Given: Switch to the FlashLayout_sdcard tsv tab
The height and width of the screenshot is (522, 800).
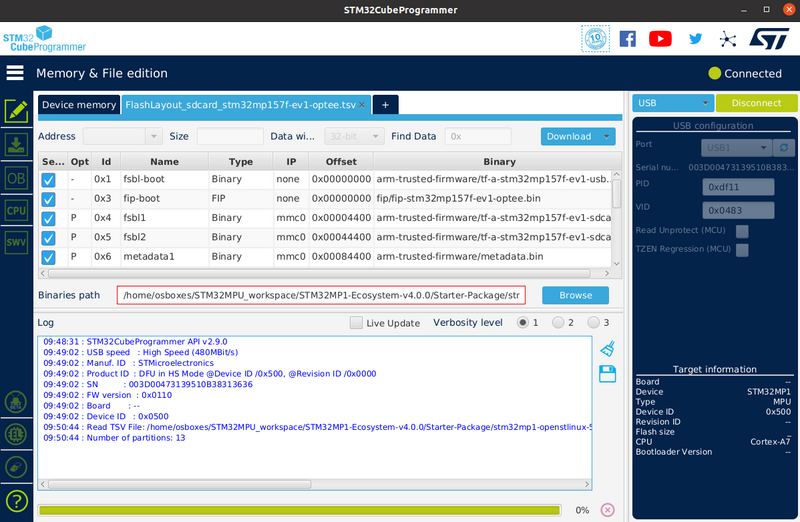Looking at the screenshot, I should click(x=240, y=105).
